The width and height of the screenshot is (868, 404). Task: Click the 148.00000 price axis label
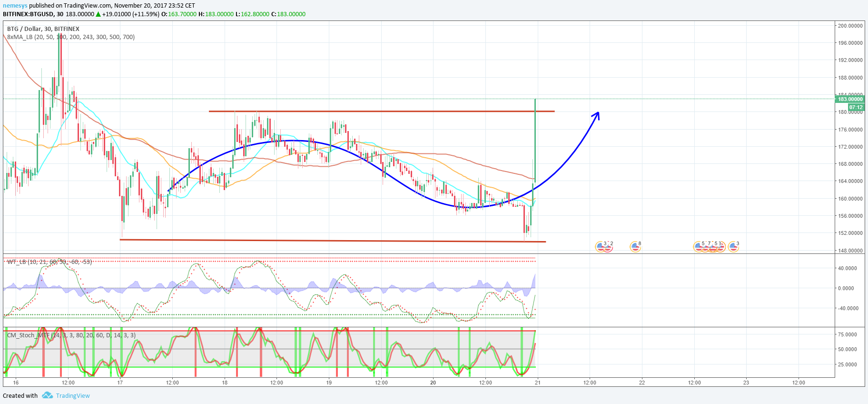(850, 250)
